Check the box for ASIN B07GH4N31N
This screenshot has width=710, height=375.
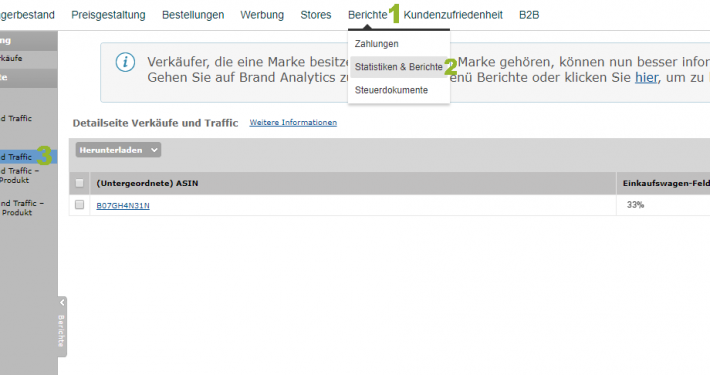click(79, 205)
